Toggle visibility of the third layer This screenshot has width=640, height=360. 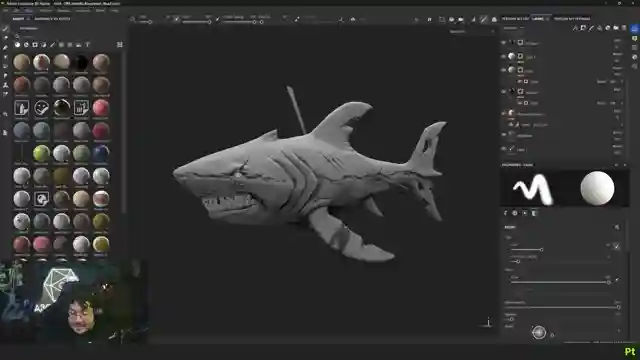tap(503, 70)
